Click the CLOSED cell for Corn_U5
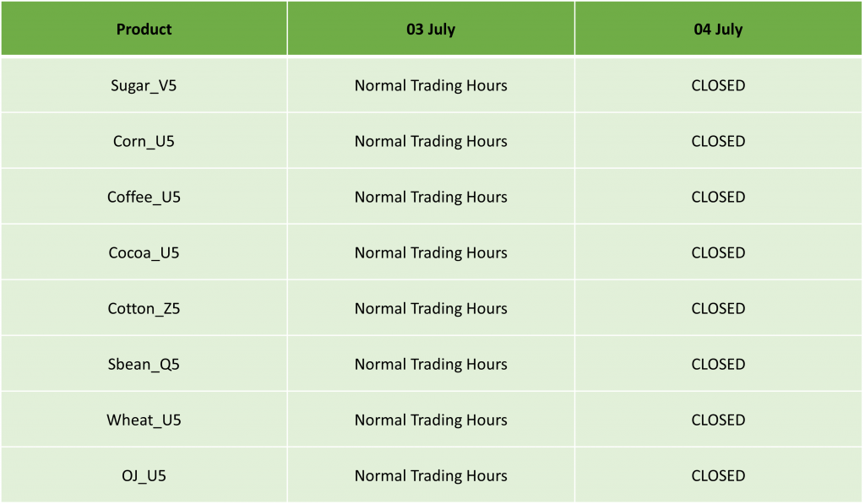This screenshot has height=504, width=865. pyautogui.click(x=718, y=141)
